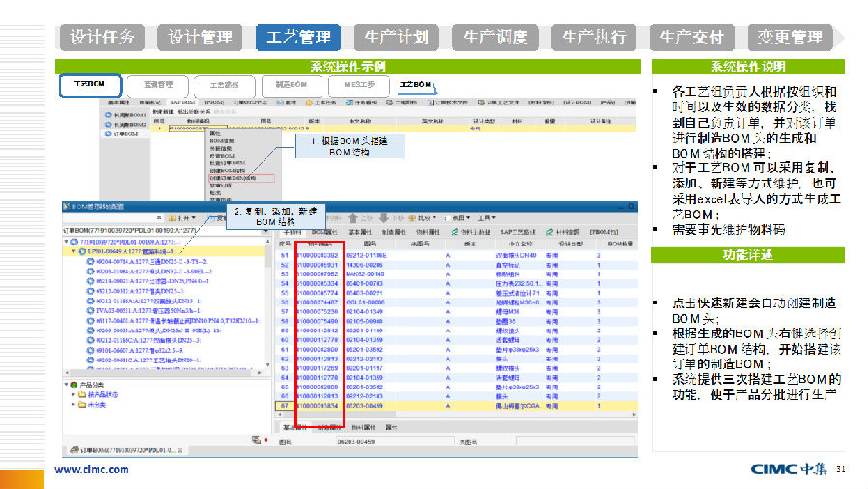Click the 未分类 folder icon
The height and width of the screenshot is (489, 868).
pyautogui.click(x=84, y=406)
